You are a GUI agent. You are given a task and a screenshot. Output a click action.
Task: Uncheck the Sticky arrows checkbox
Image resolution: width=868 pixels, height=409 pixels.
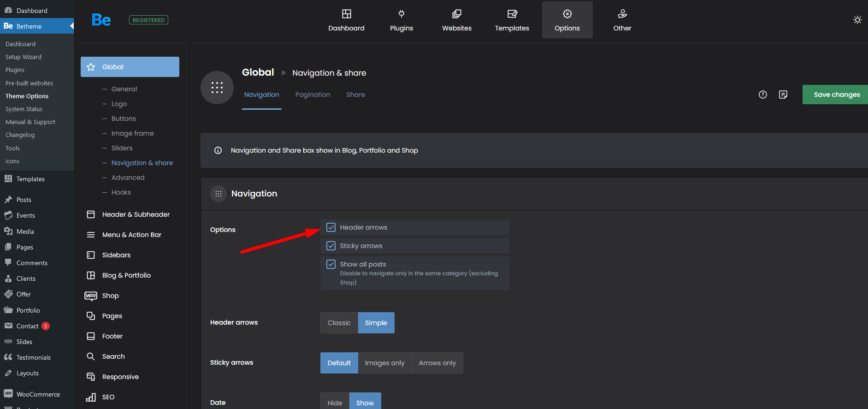331,246
